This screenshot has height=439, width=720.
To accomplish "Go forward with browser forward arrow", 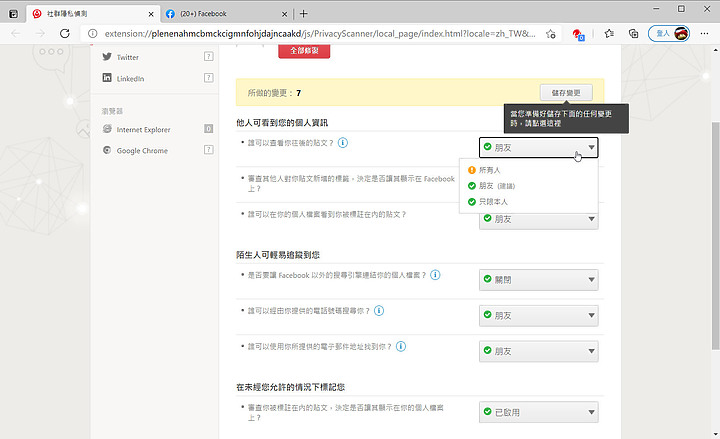I will tap(40, 34).
